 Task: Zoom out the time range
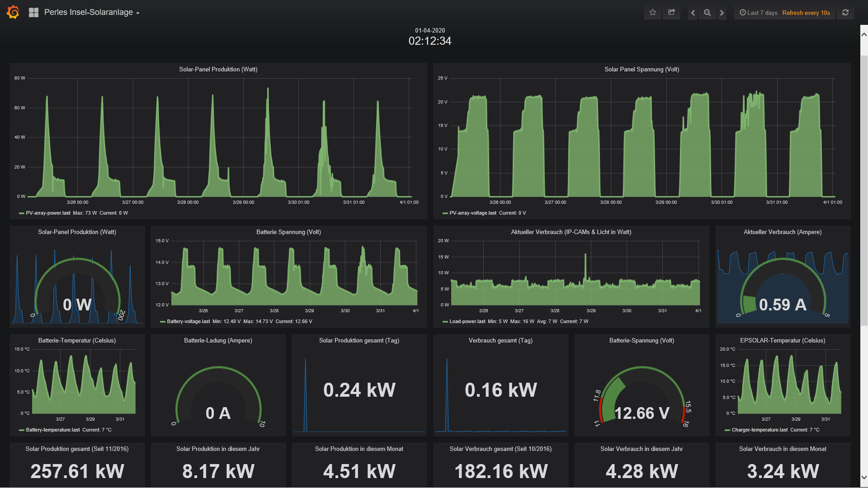(707, 13)
